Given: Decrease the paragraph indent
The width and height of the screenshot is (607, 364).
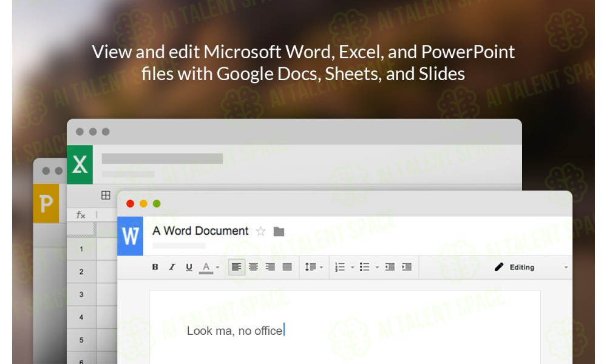Looking at the screenshot, I should (x=390, y=267).
